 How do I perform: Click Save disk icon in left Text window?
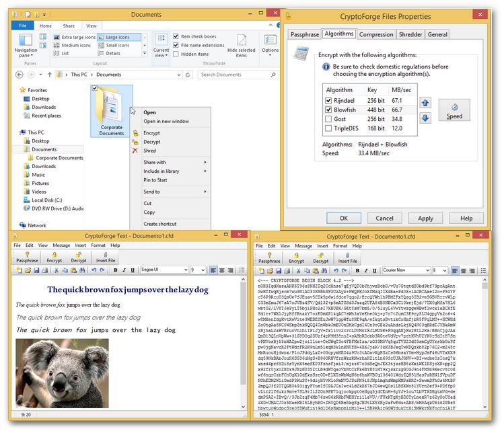point(36,270)
